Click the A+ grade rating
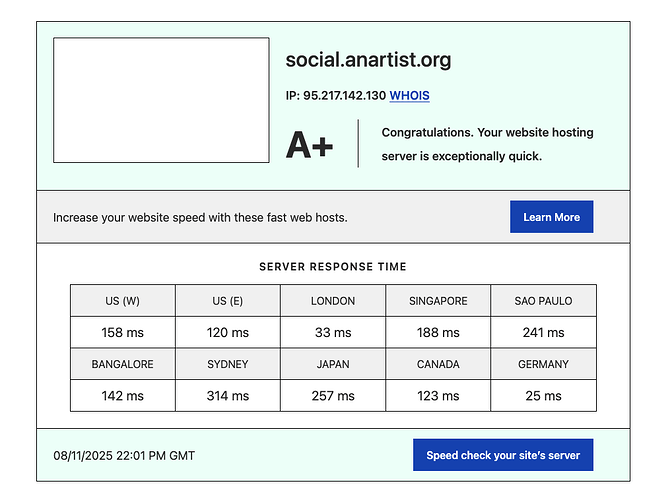671x500 pixels. pyautogui.click(x=310, y=145)
